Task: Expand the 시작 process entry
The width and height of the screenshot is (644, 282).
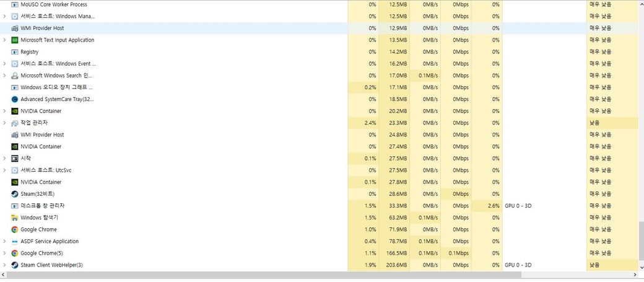Action: pos(5,159)
